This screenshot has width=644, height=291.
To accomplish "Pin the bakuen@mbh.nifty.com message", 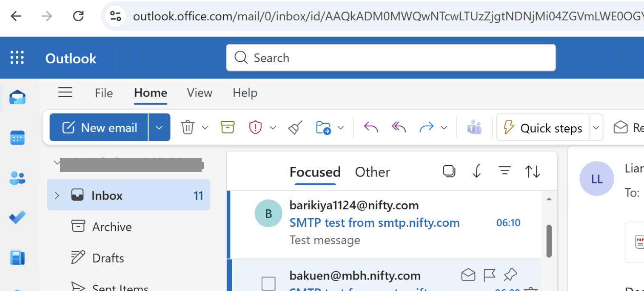I will [x=510, y=276].
